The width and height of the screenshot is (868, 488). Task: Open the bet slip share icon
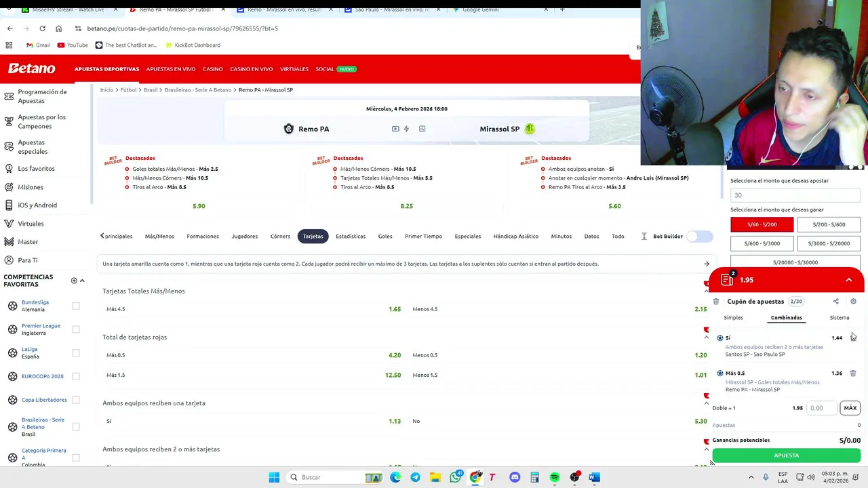835,302
